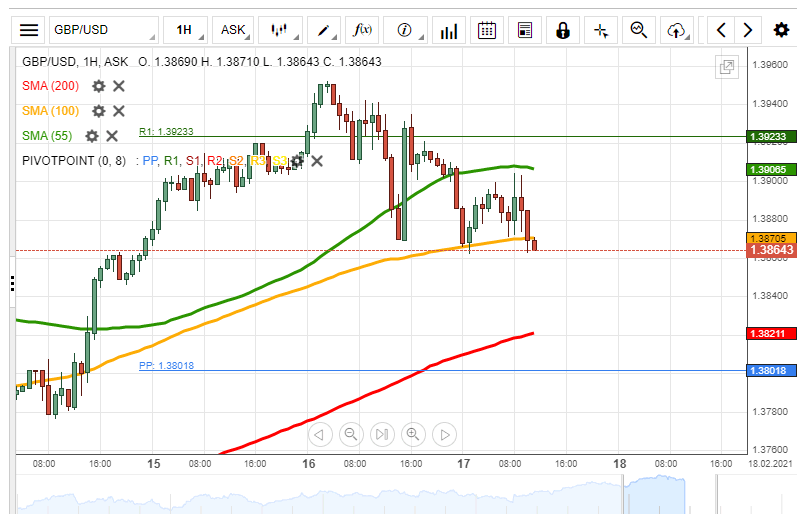The width and height of the screenshot is (800, 519).
Task: Remove the SMA (55) indicator
Action: click(112, 136)
